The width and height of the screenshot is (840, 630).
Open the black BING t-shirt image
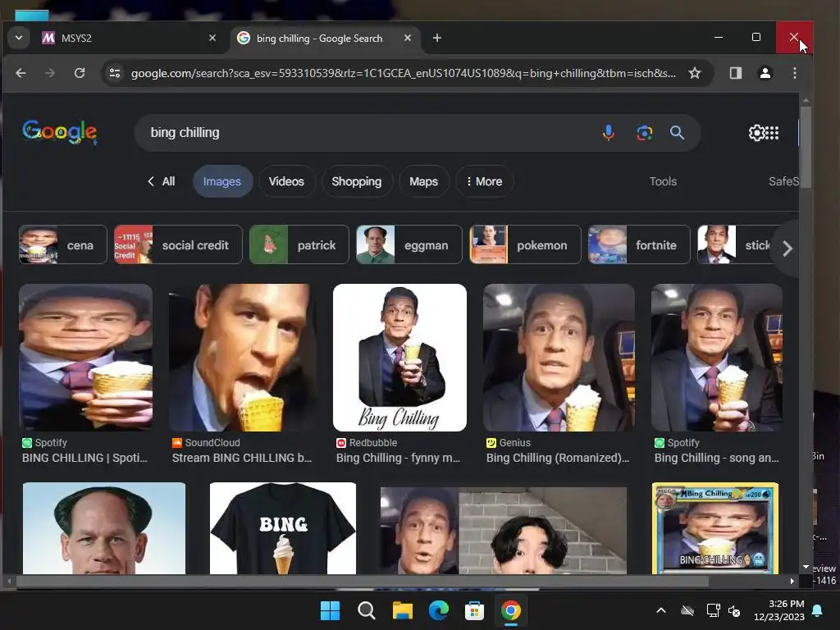(283, 528)
